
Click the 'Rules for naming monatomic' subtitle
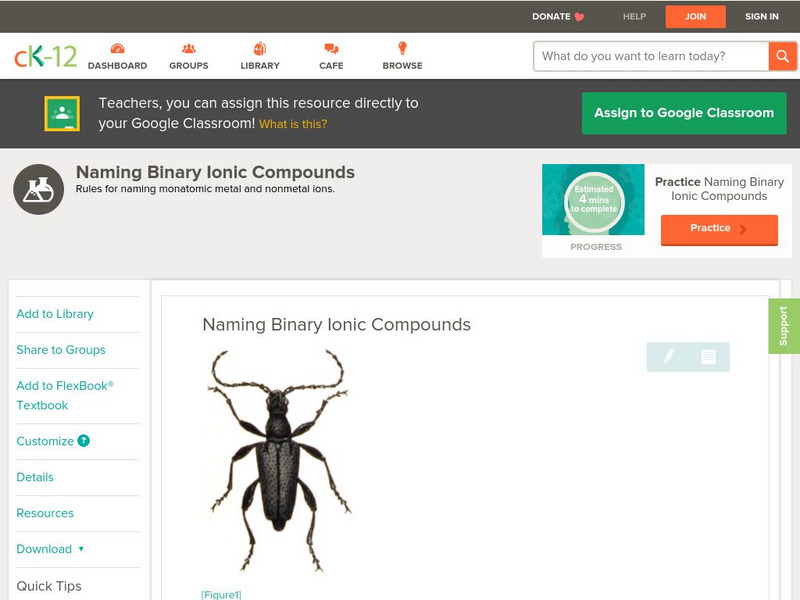205,189
